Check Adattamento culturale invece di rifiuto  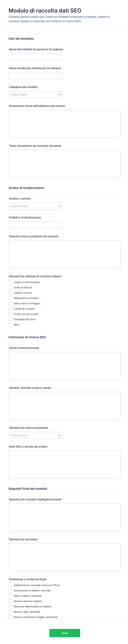pos(10,585)
